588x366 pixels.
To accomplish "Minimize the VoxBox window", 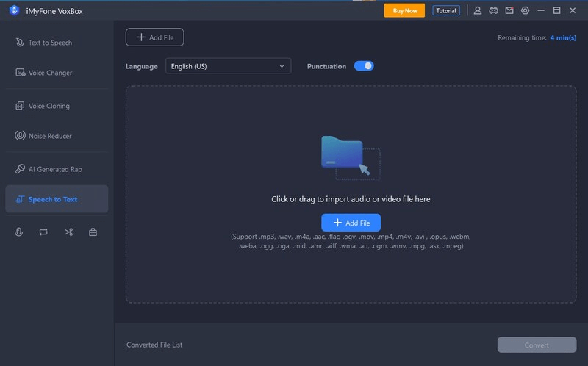I will 541,10.
